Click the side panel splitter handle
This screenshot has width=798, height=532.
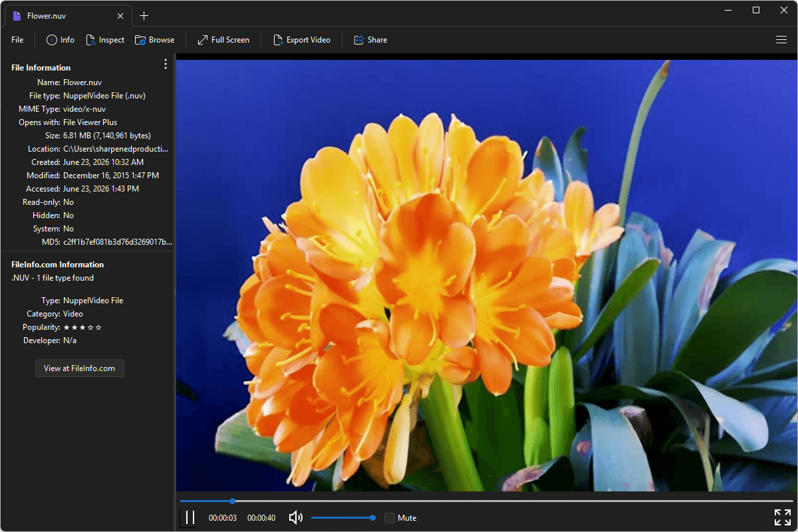(x=175, y=292)
